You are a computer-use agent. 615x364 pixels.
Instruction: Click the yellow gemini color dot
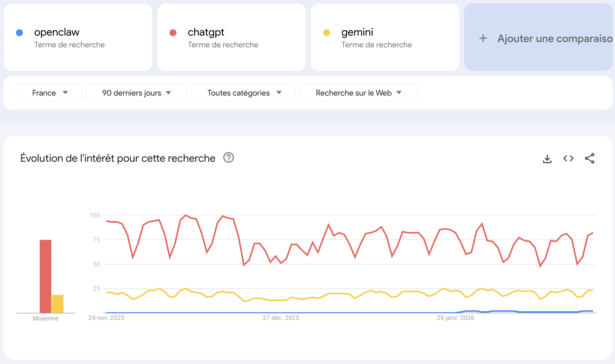coord(326,33)
